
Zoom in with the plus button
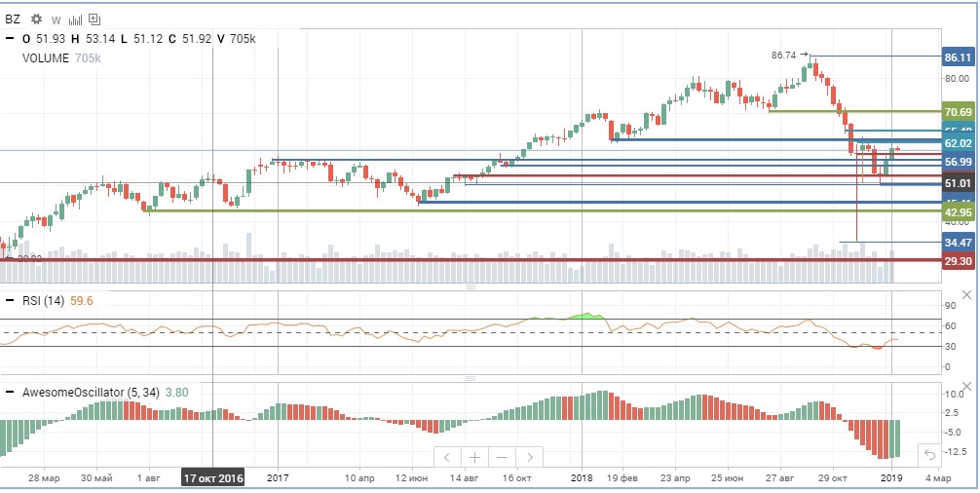pyautogui.click(x=475, y=457)
